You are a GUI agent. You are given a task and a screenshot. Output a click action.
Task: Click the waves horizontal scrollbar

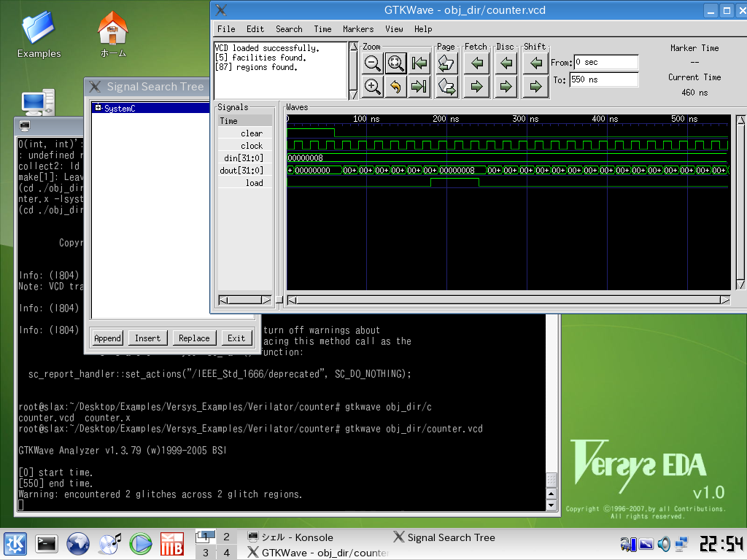(508, 300)
